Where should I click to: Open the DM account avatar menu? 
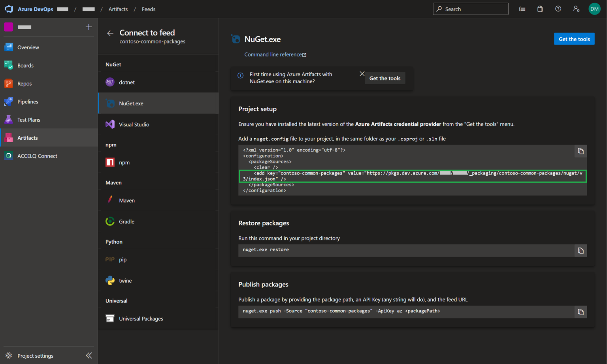click(x=594, y=9)
